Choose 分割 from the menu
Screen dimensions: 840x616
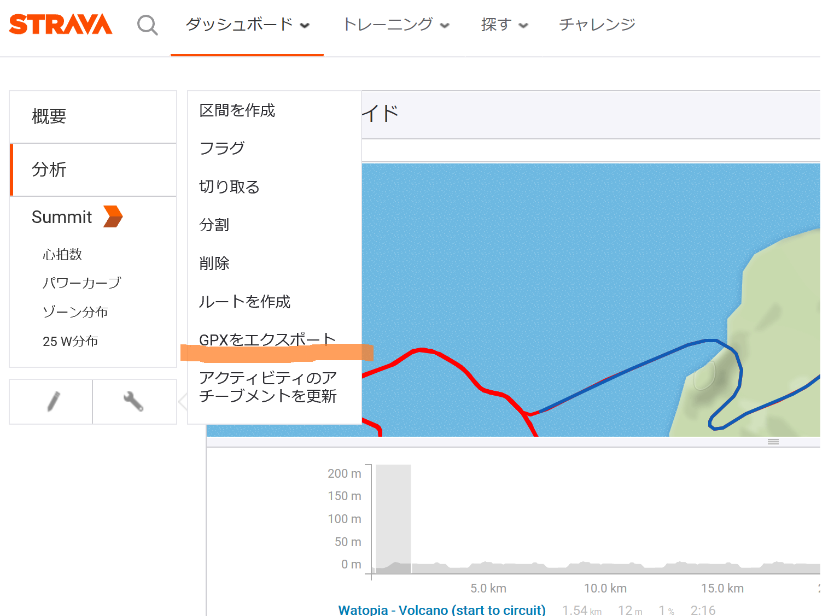214,225
